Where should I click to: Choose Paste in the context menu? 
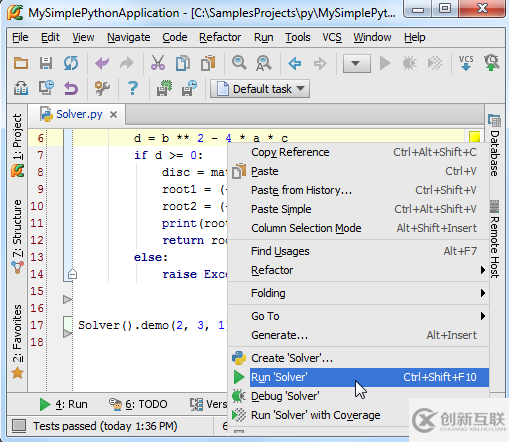click(x=358, y=171)
